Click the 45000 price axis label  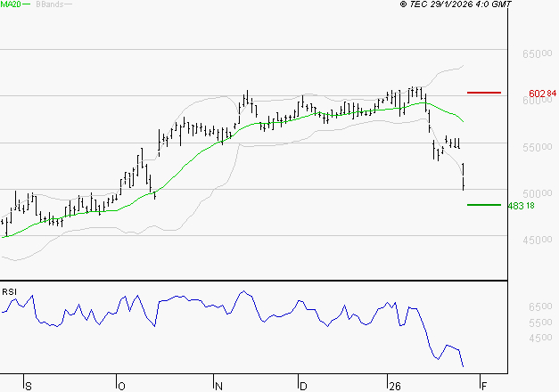click(538, 240)
